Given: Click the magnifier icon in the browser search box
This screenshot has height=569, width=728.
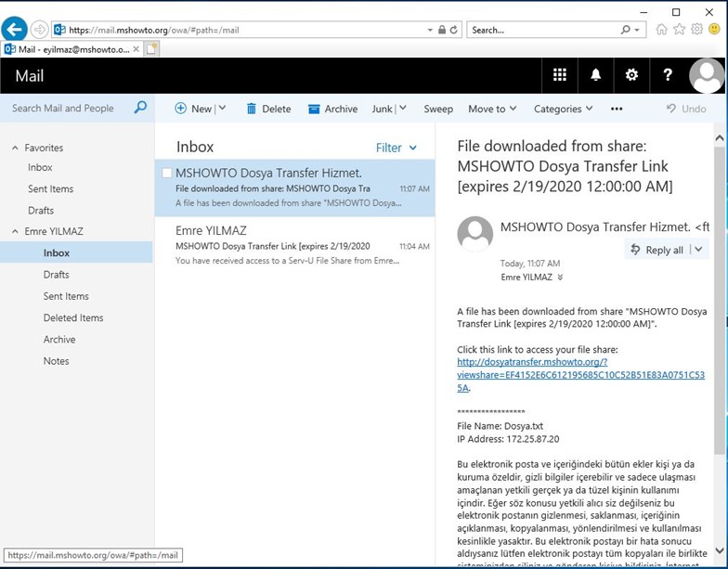Looking at the screenshot, I should point(626,30).
